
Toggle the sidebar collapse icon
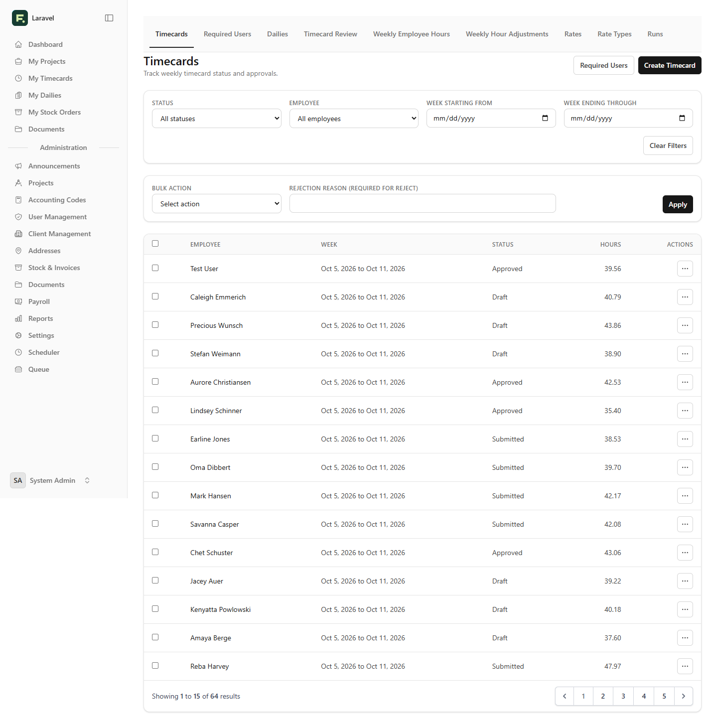click(x=109, y=18)
